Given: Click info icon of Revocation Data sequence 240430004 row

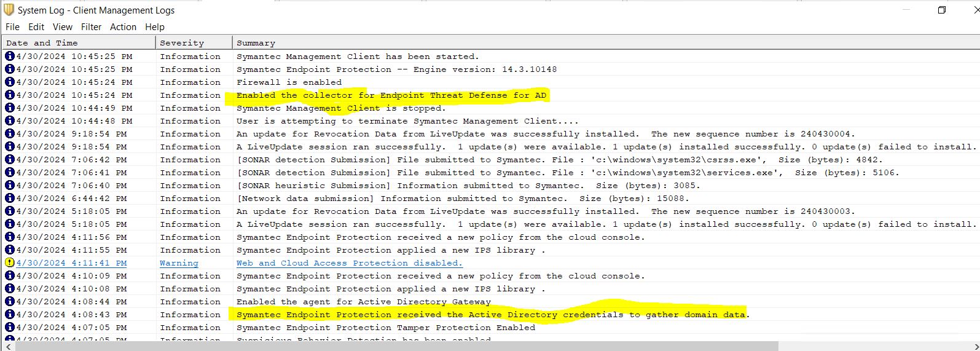Looking at the screenshot, I should [9, 133].
